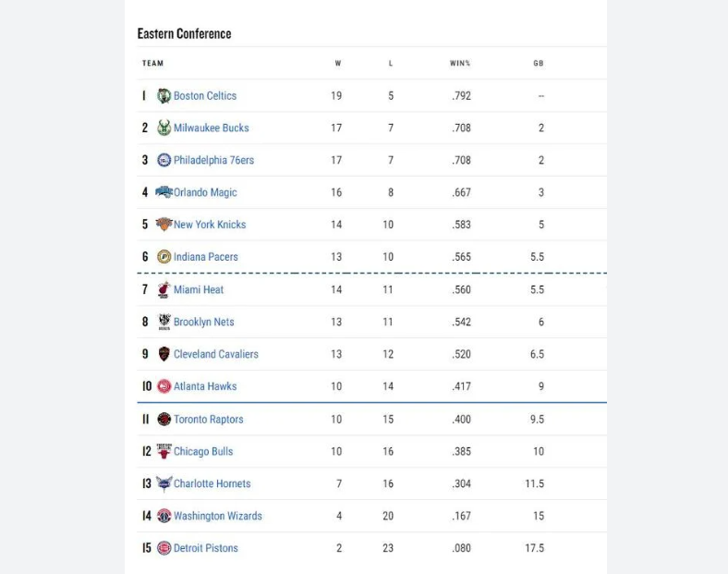Click the Boston Celtics logo icon
This screenshot has width=728, height=574.
tap(164, 95)
